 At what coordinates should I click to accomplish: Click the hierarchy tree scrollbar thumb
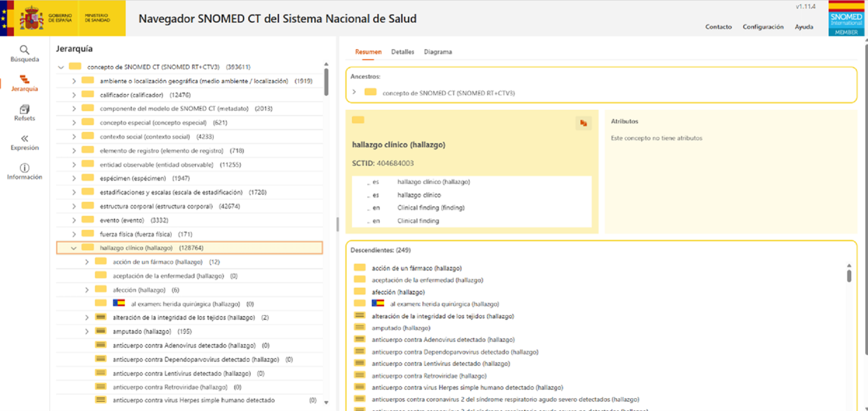tap(326, 81)
